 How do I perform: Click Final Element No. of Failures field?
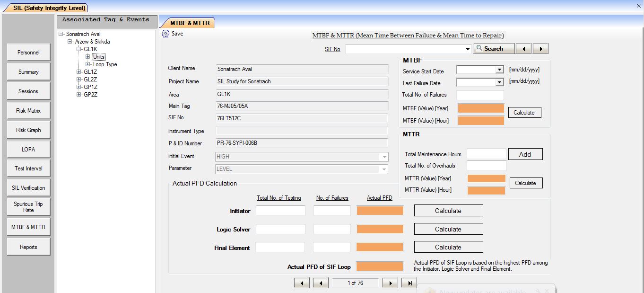332,247
